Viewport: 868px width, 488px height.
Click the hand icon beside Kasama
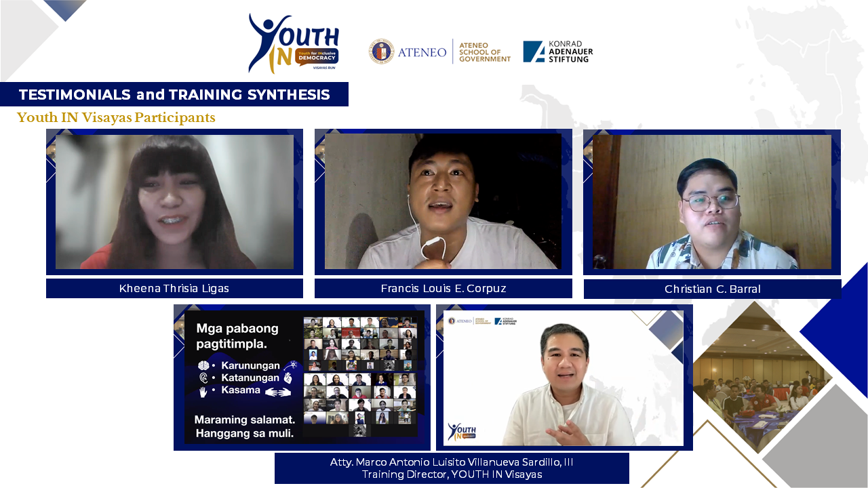click(x=203, y=391)
